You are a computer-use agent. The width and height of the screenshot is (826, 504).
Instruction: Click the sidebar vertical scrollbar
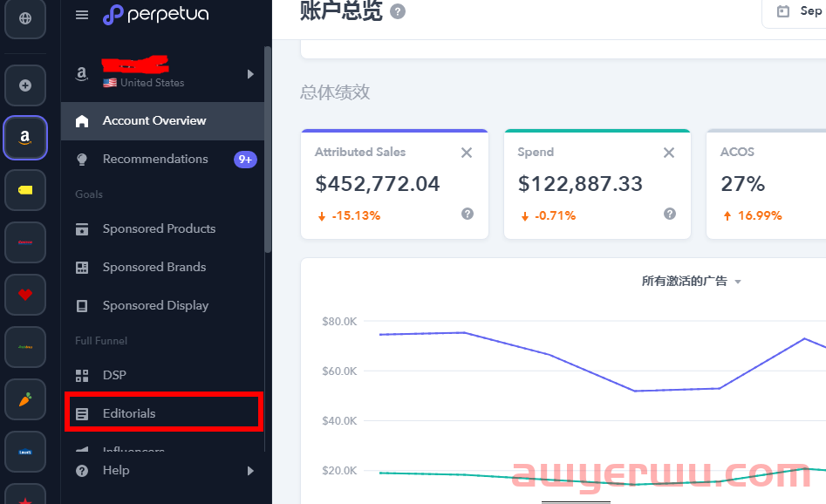[x=268, y=148]
